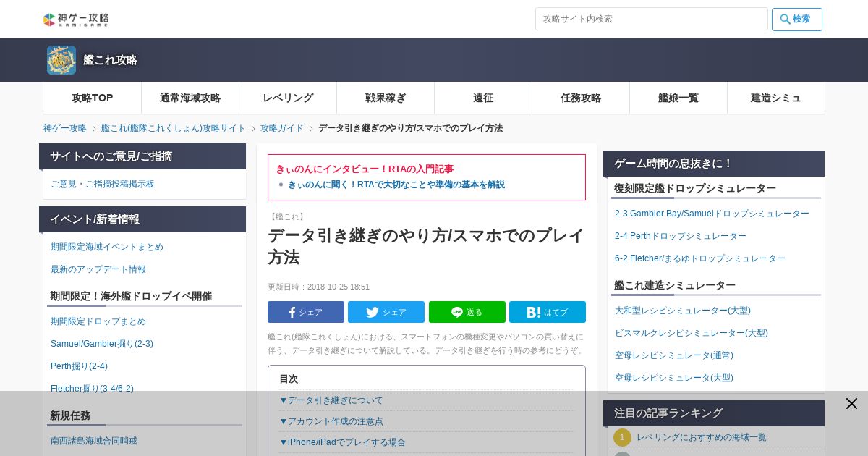The width and height of the screenshot is (868, 456).
Task: Open the 攻略TOP nav tab
Action: 93,98
